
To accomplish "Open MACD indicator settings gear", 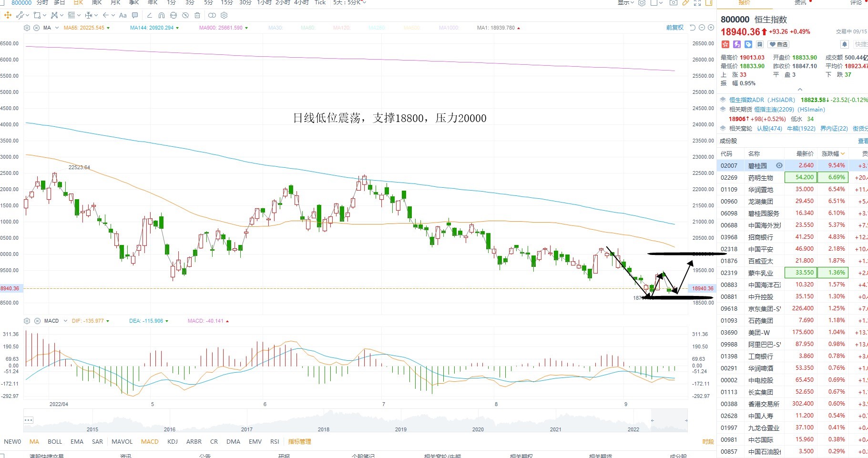I will 27,321.
